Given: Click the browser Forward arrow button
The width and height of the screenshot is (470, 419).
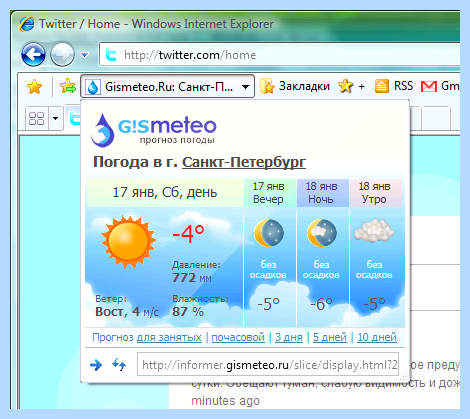Looking at the screenshot, I should pos(62,54).
